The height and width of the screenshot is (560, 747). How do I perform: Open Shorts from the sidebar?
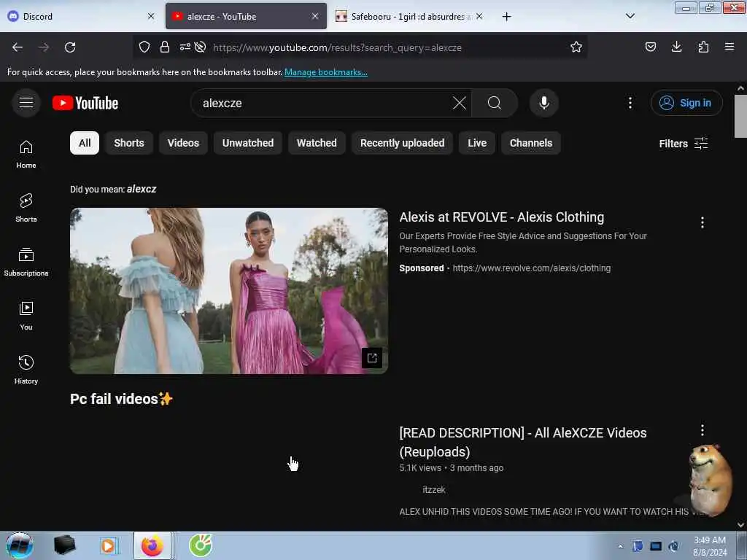[26, 208]
